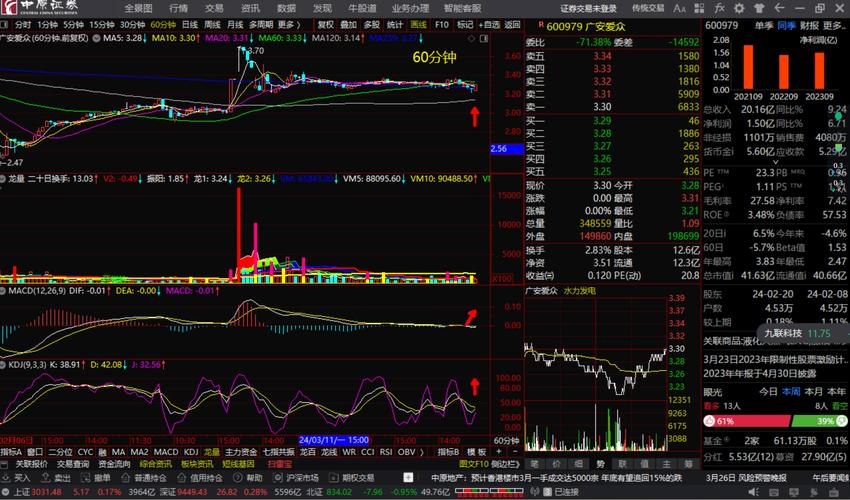Open 资金流向 capital flow

coord(114,464)
